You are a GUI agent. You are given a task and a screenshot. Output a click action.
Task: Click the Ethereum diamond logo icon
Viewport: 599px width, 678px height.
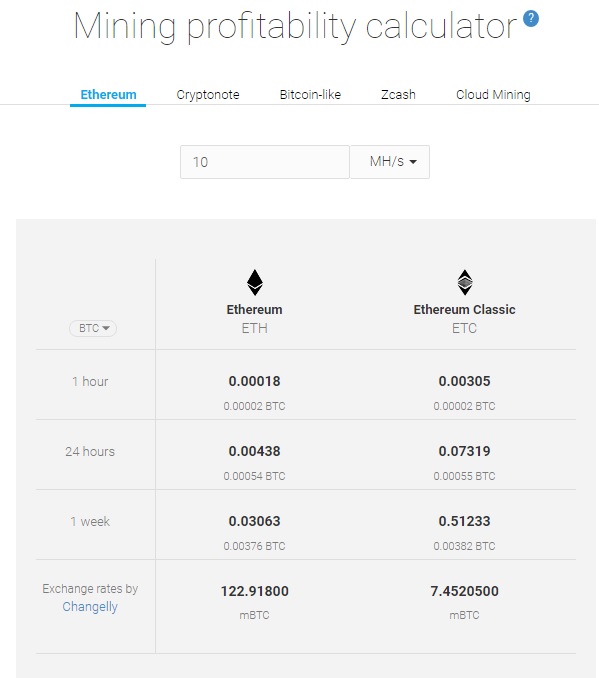coord(255,282)
